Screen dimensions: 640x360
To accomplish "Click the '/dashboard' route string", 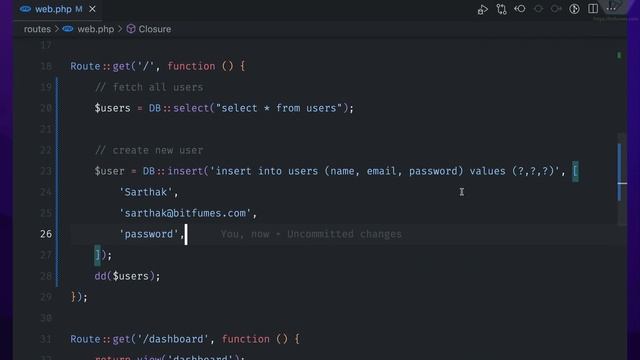I will 173,339.
